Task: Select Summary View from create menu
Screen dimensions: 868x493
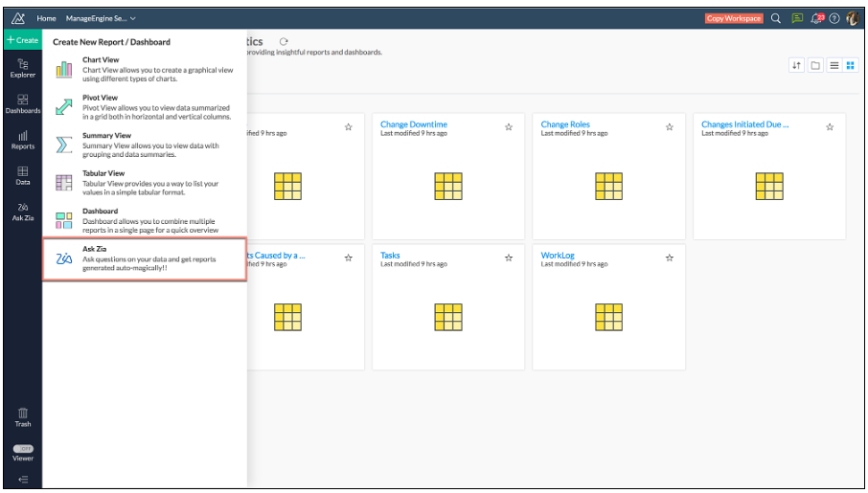Action: tap(145, 145)
